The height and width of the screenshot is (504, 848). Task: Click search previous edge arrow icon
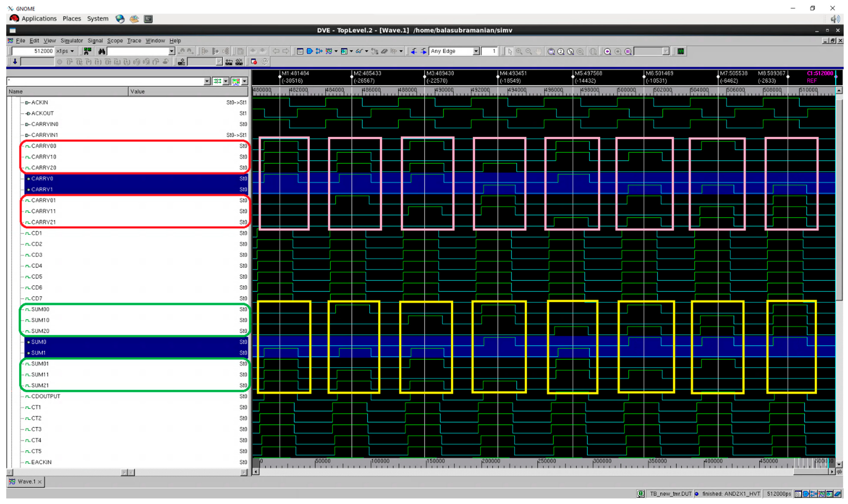[x=414, y=51]
